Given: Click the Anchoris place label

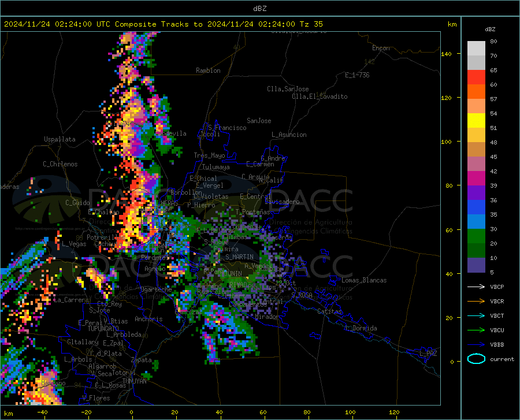Looking at the screenshot, I should tap(148, 319).
